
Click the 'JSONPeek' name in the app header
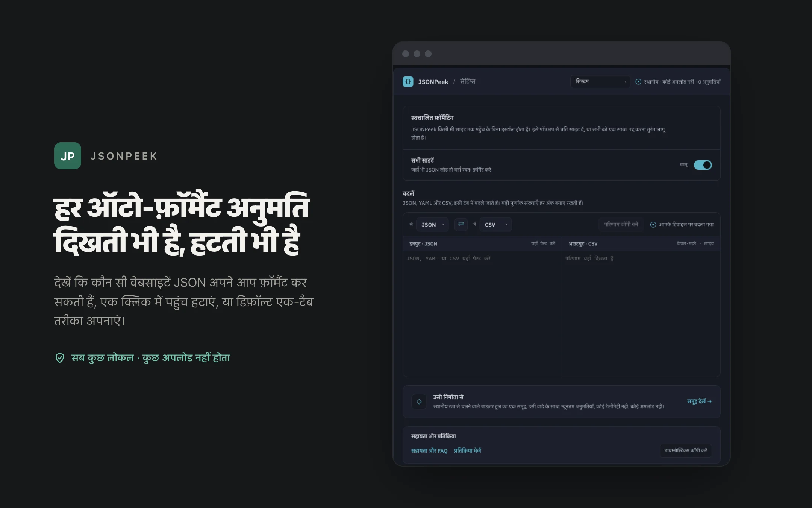tap(433, 82)
